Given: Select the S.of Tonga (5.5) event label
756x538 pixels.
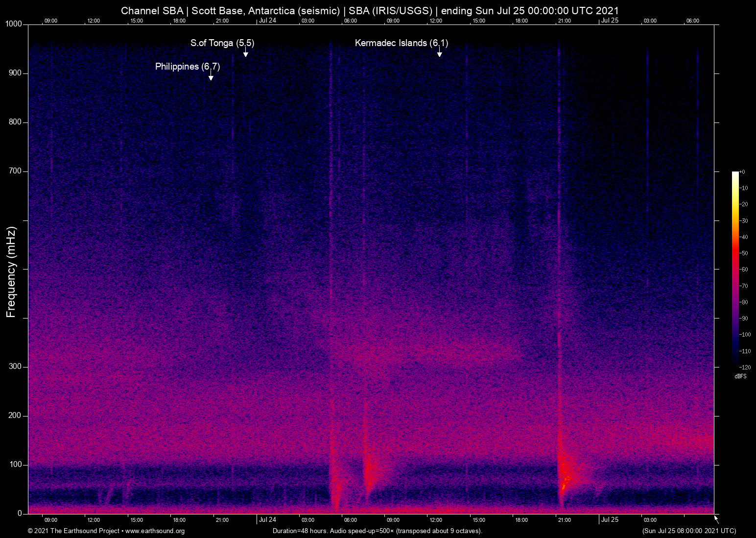Looking at the screenshot, I should [222, 43].
